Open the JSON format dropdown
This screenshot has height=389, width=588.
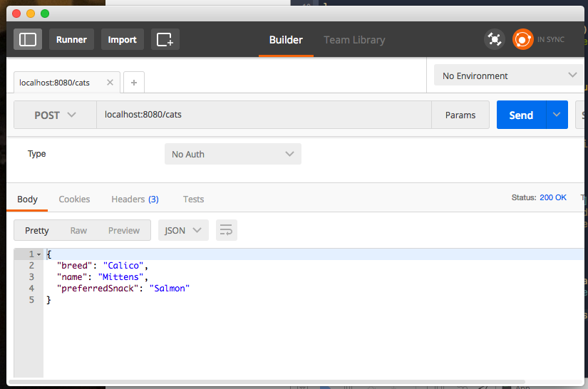coord(183,230)
